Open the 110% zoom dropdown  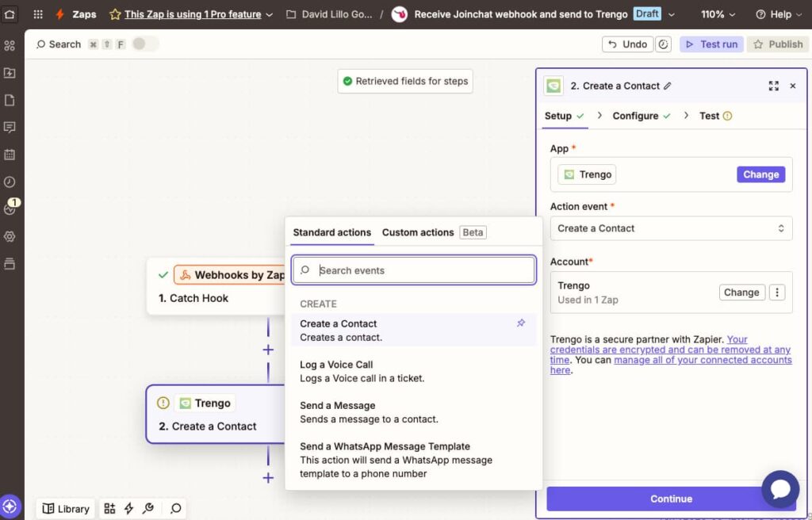(718, 14)
